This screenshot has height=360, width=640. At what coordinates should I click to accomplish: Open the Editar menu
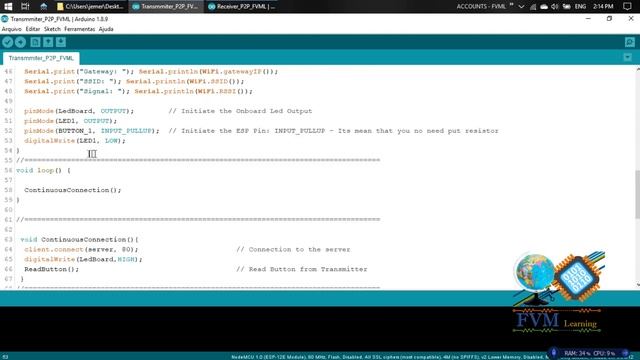33,29
